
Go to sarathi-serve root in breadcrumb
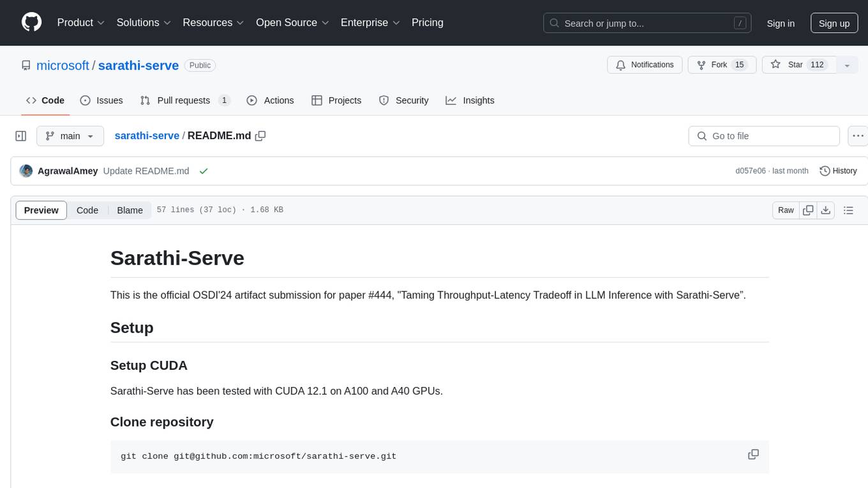tap(147, 135)
